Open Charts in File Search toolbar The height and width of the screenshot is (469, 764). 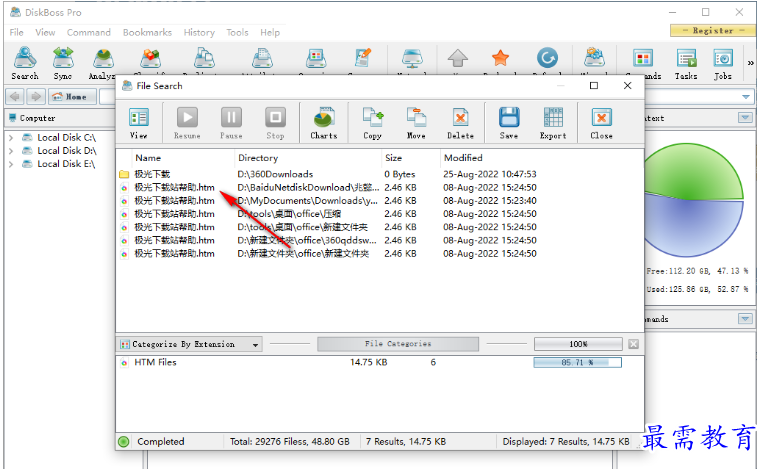(324, 123)
